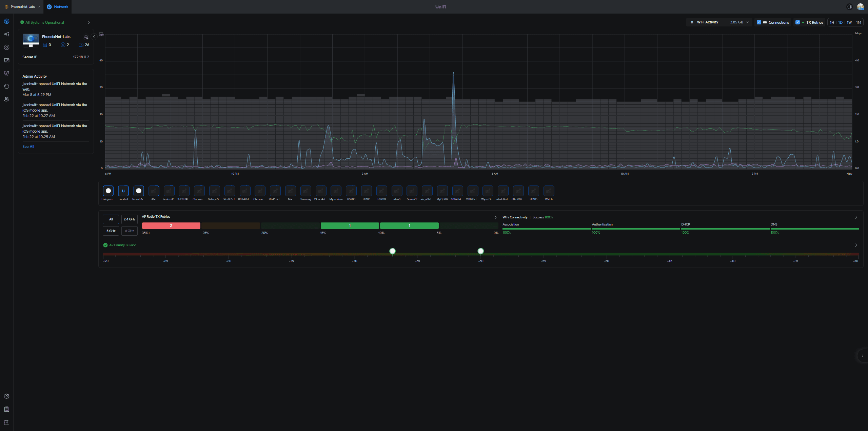The width and height of the screenshot is (868, 431).
Task: Open UniFi Devices from the sidebar
Action: point(6,47)
